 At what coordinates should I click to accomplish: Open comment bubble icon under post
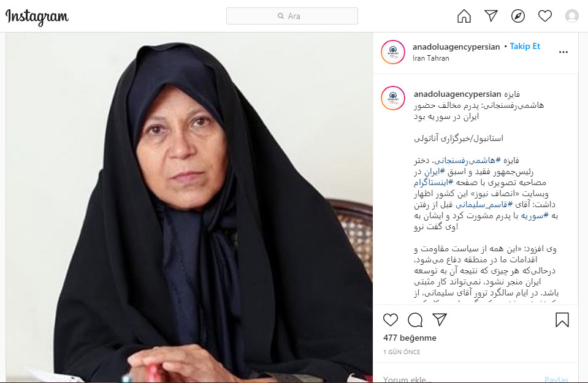(x=415, y=320)
